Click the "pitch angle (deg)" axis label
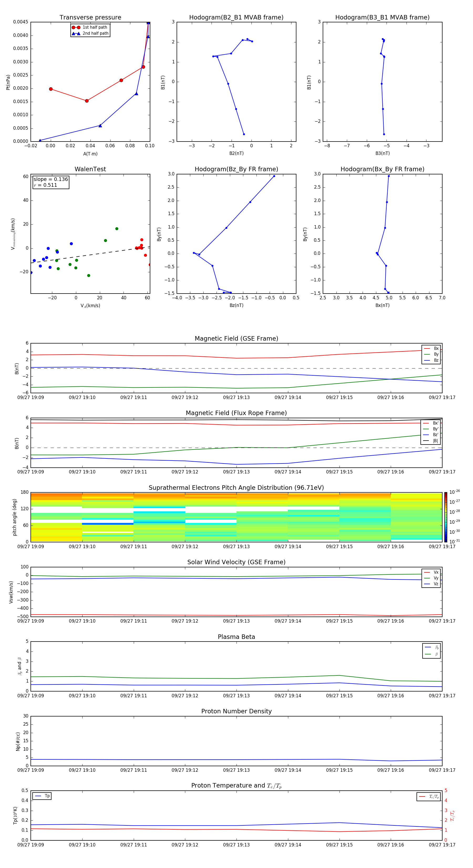This screenshot has width=473, height=868. 14,517
